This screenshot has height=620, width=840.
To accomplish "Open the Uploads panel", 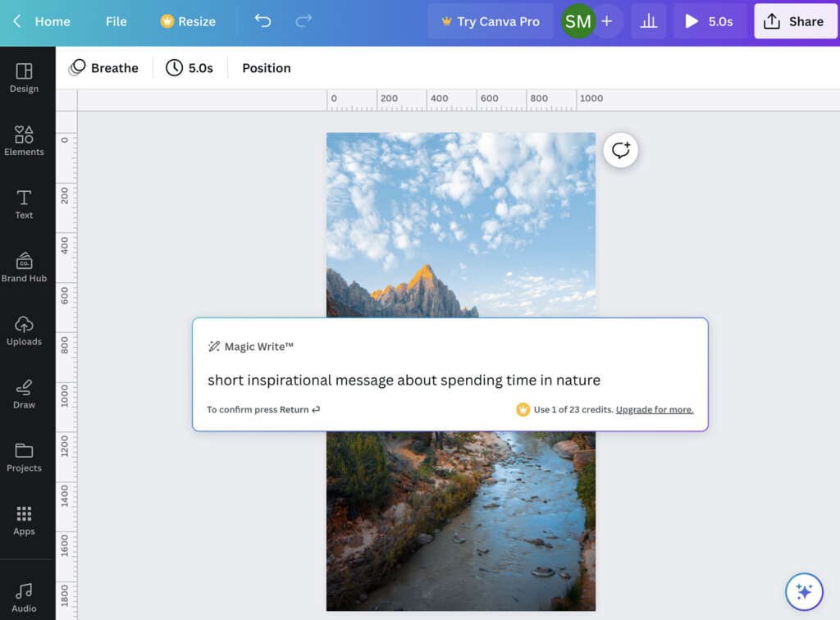I will tap(24, 329).
